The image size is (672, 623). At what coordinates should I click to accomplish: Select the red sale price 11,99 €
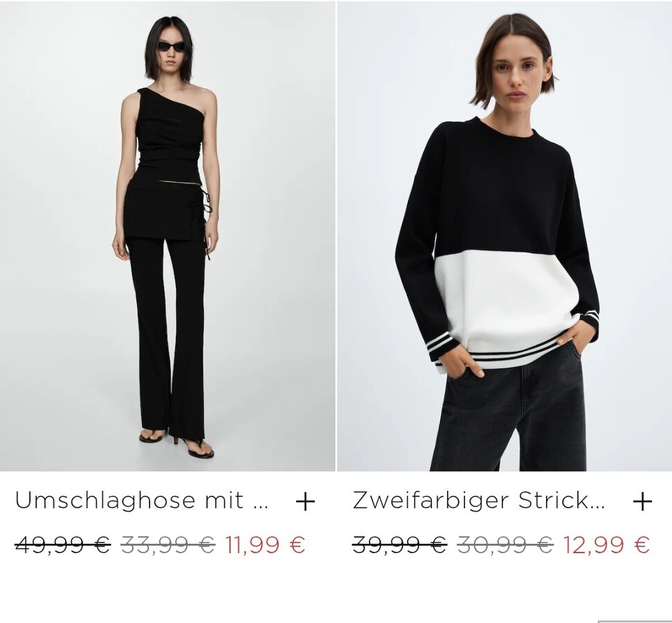click(265, 545)
